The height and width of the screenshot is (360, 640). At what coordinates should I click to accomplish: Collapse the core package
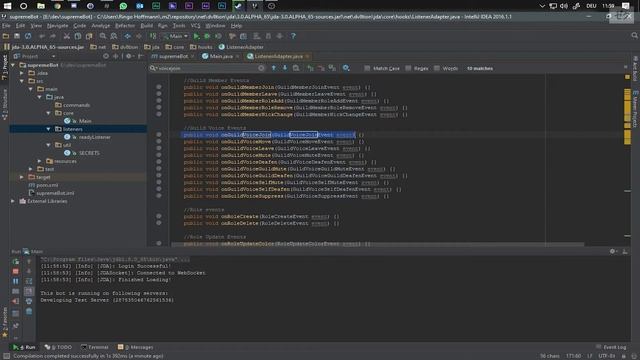[49, 113]
